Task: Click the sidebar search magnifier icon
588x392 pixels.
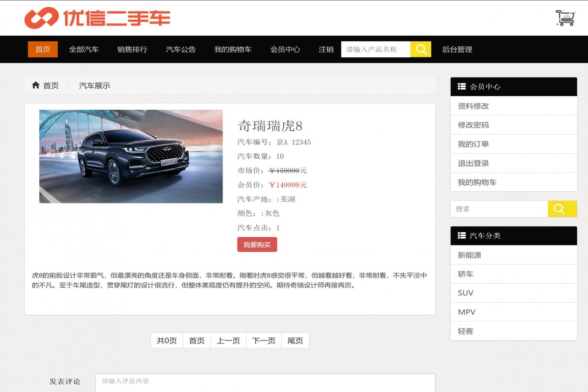Action: (562, 209)
